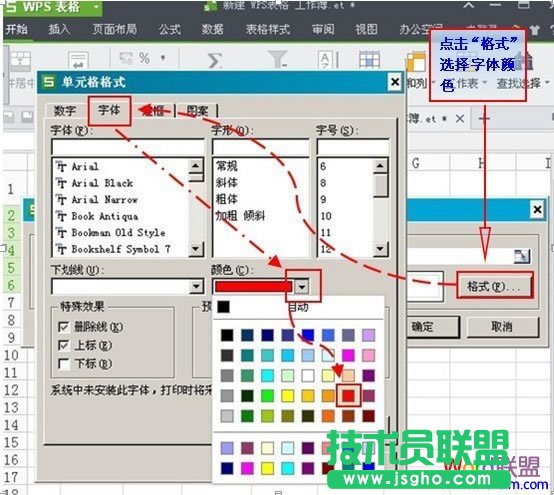Click the AutoSum sigma icon in the ribbon
The image size is (554, 495).
click(215, 60)
